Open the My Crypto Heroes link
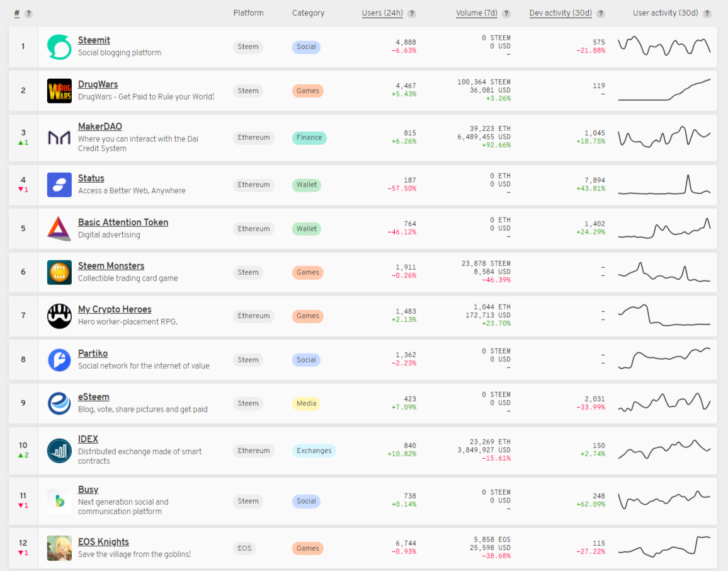 coord(115,309)
